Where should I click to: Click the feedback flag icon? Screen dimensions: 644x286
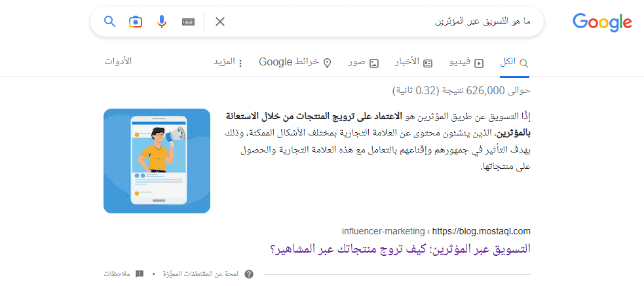pos(139,274)
